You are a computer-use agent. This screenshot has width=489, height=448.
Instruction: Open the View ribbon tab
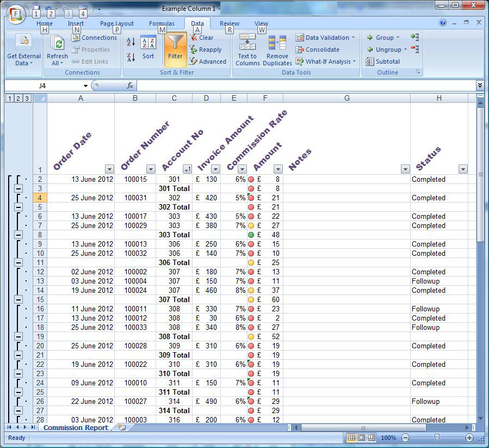click(261, 23)
